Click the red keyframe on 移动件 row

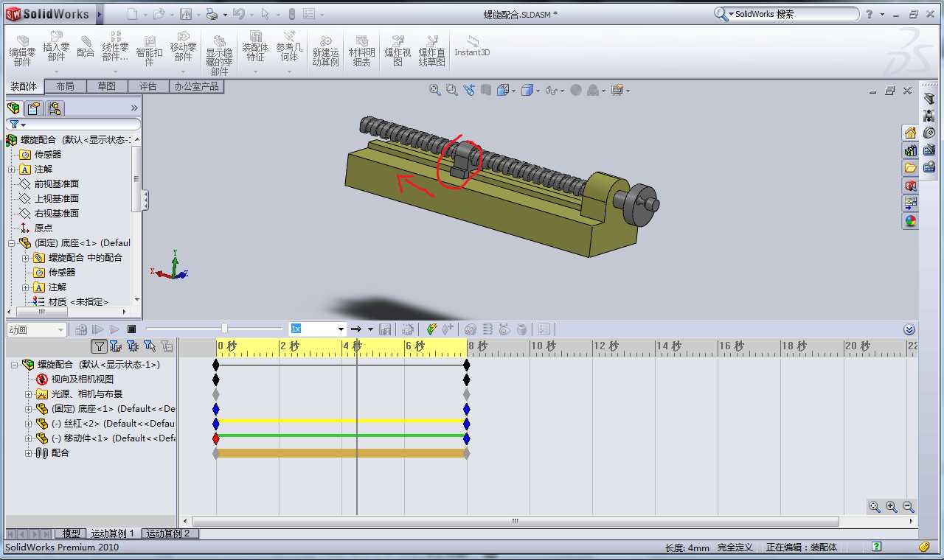(x=216, y=438)
